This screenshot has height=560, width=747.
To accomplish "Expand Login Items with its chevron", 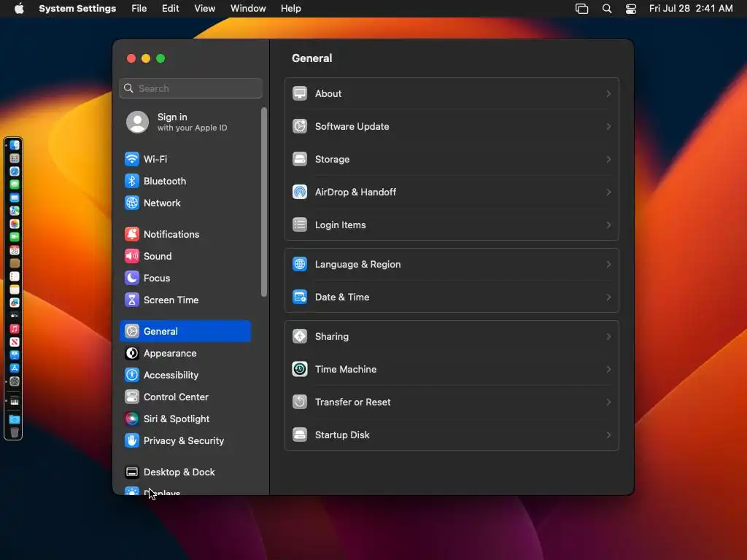I will coord(608,225).
